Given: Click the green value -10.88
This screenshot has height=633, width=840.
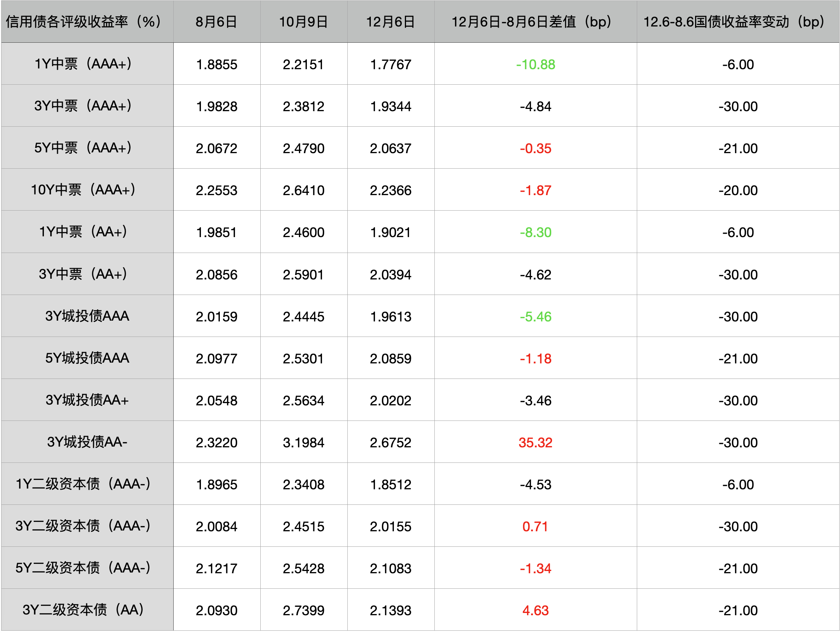Looking at the screenshot, I should tap(535, 65).
